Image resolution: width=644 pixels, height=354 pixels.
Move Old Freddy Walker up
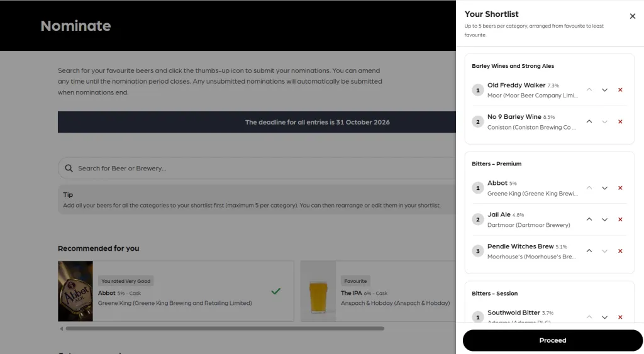click(589, 89)
